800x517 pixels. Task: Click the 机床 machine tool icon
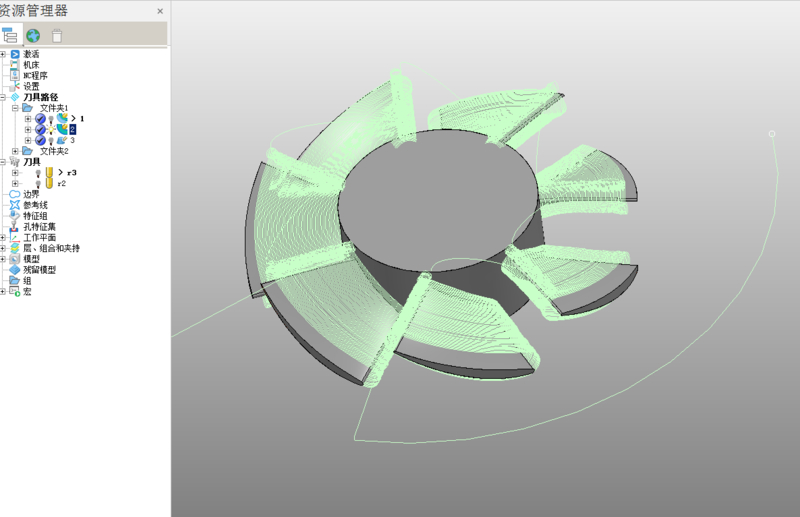pyautogui.click(x=15, y=65)
